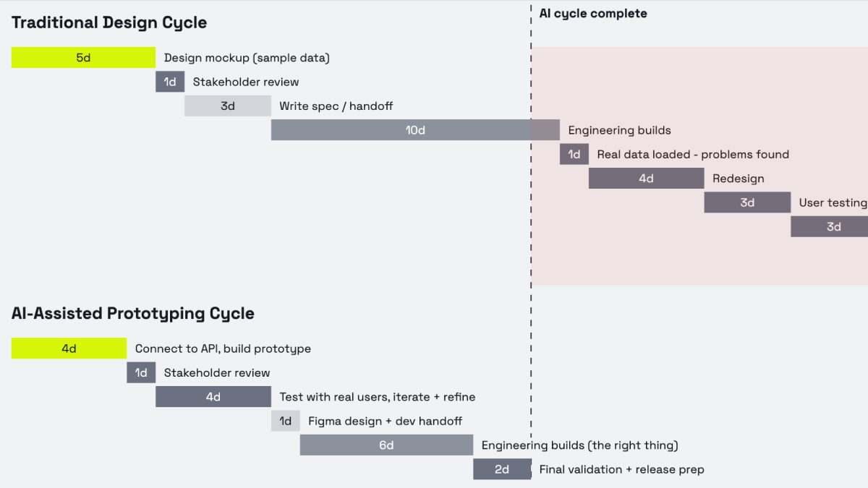Select the 1d Stakeholder review bar under Traditional Design Cycle
Viewport: 868px width, 488px height.
170,82
